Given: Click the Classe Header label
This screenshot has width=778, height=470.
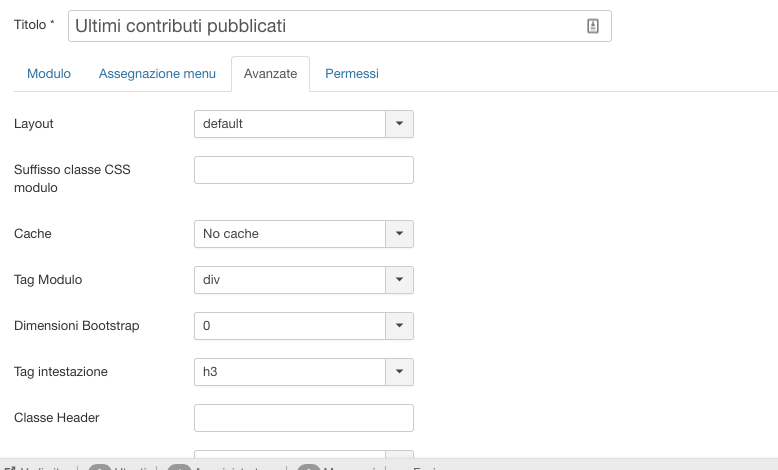Looking at the screenshot, I should (57, 418).
